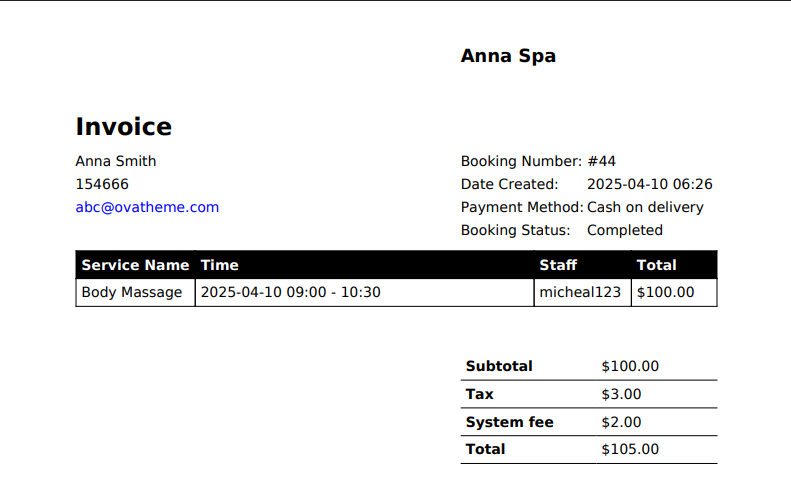Click the Body Massage service cell
Screen dimensions: 791x494
point(132,292)
